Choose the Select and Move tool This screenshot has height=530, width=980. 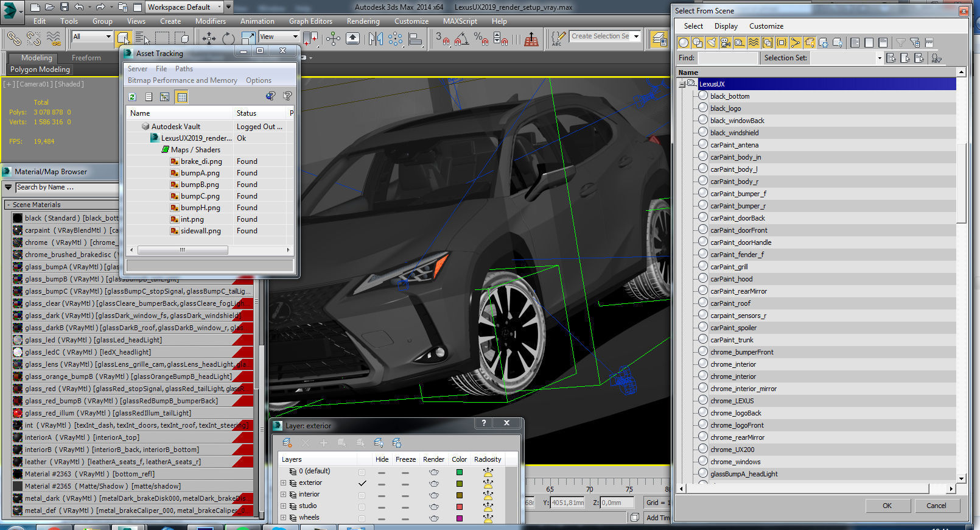pos(209,38)
